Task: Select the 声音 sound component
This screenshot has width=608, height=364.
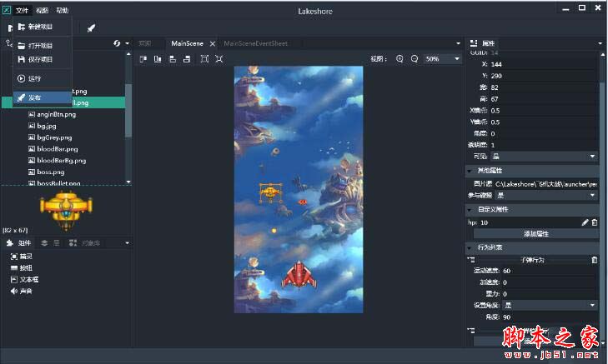Action: click(22, 292)
